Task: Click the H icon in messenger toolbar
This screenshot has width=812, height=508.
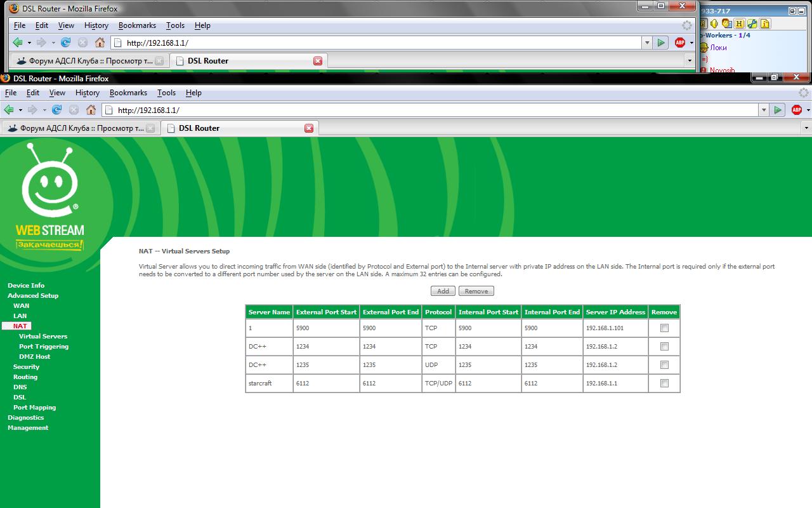Action: point(739,23)
